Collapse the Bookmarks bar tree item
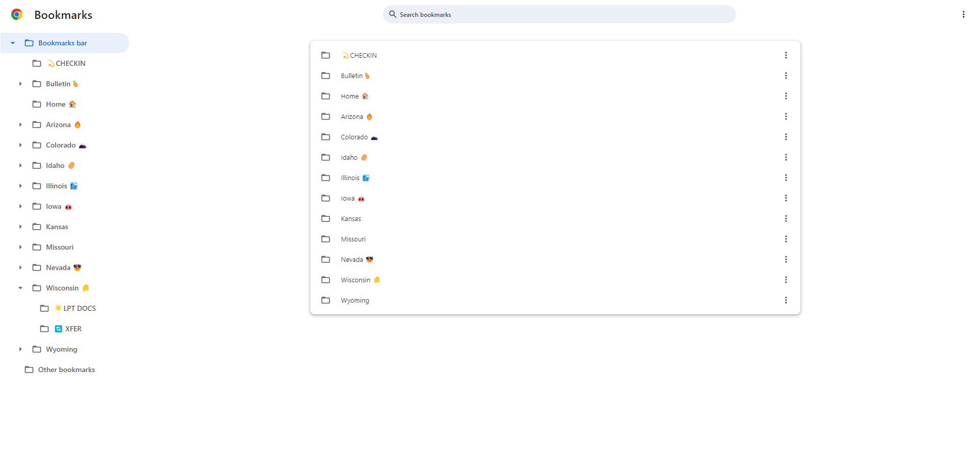Image resolution: width=980 pixels, height=465 pixels. [x=12, y=43]
